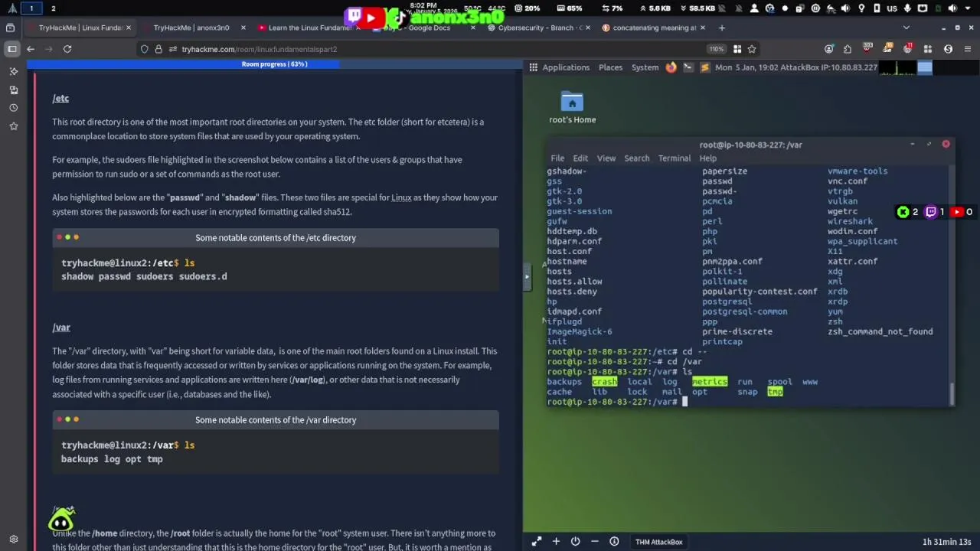Go back in browser history
Viewport: 980px width, 551px height.
pos(31,49)
